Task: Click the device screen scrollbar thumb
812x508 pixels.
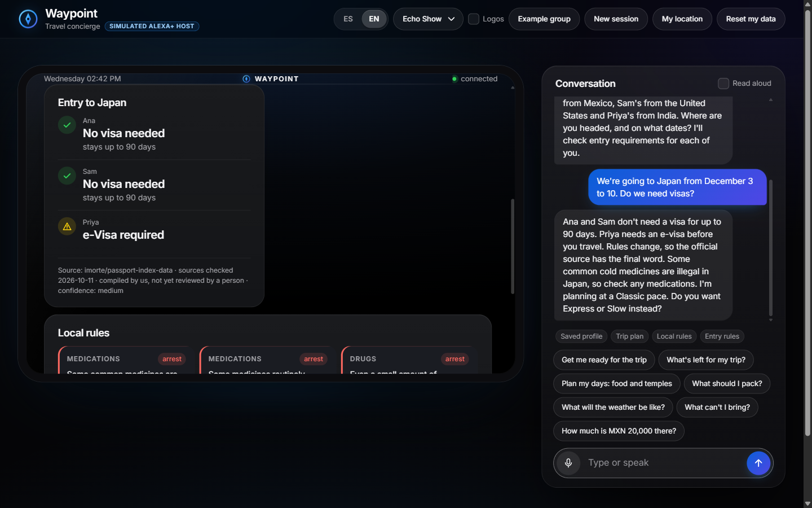Action: coord(513,246)
